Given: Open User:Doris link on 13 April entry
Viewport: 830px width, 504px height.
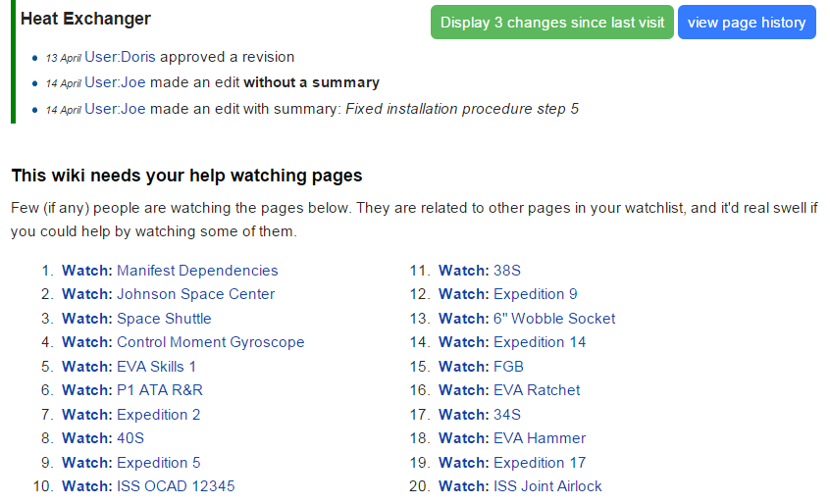Looking at the screenshot, I should pos(120,57).
